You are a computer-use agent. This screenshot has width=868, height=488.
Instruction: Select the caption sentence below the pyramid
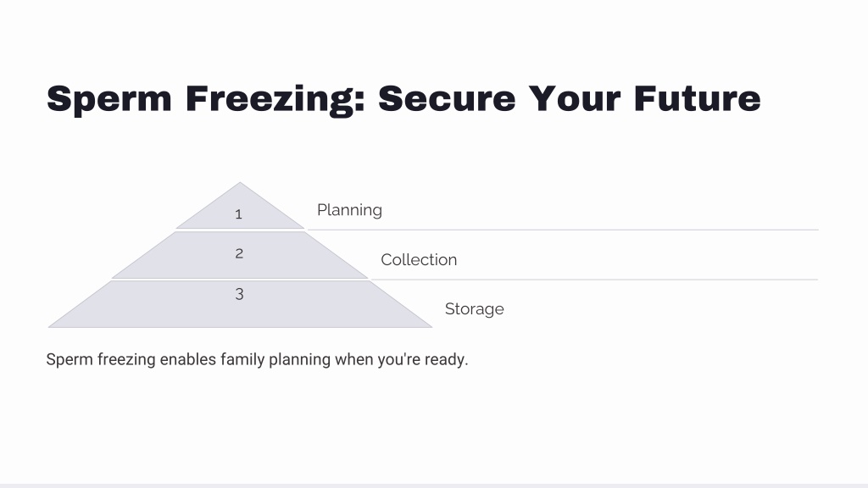point(257,359)
